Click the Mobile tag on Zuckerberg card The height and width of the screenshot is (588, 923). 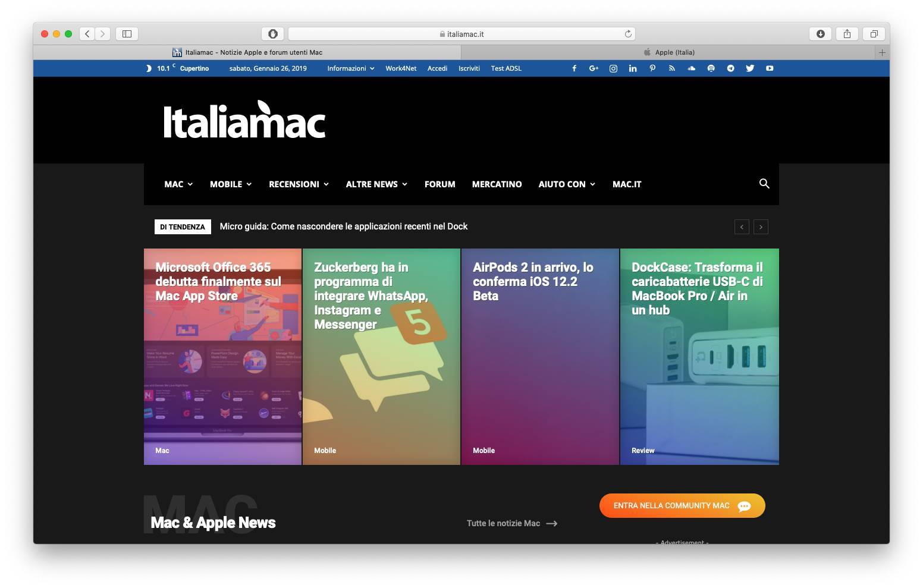[325, 451]
